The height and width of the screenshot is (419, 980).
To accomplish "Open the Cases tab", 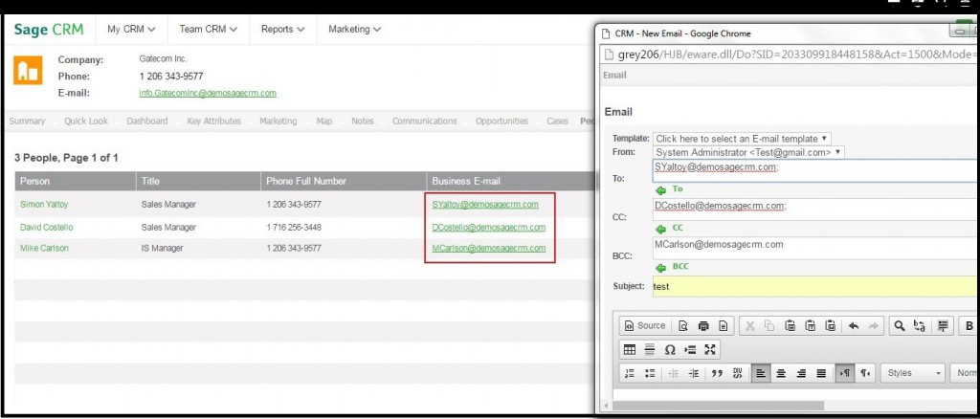I will tap(558, 121).
